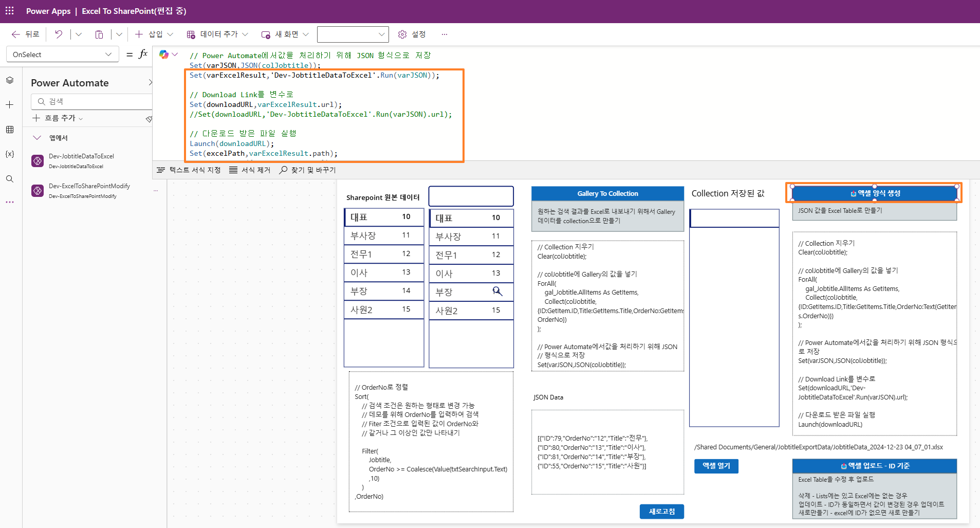Click 서식 제거 remove formatting

(x=250, y=170)
